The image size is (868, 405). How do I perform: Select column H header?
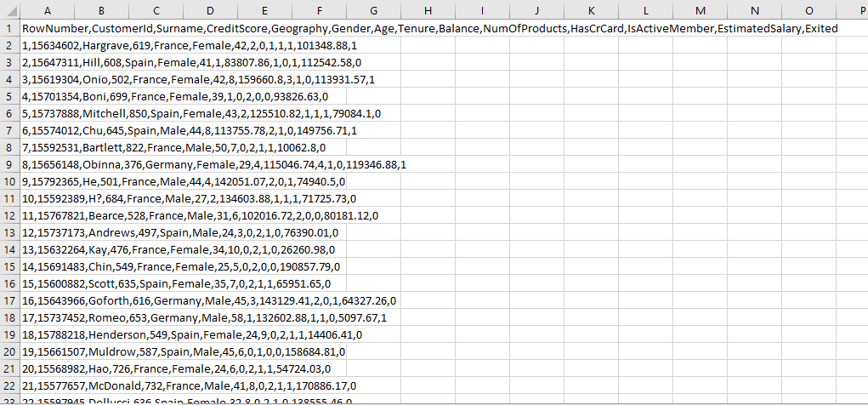[x=428, y=10]
